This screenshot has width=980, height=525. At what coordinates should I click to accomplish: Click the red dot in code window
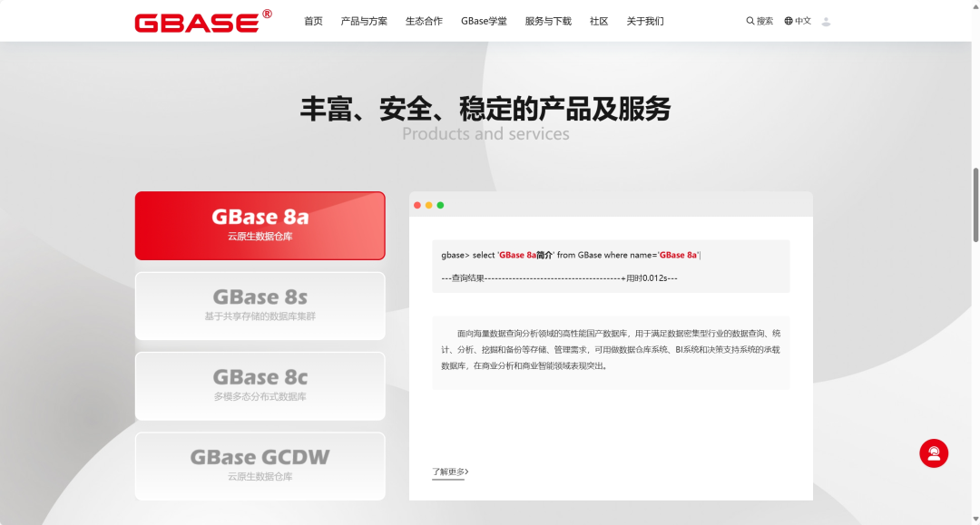(417, 206)
